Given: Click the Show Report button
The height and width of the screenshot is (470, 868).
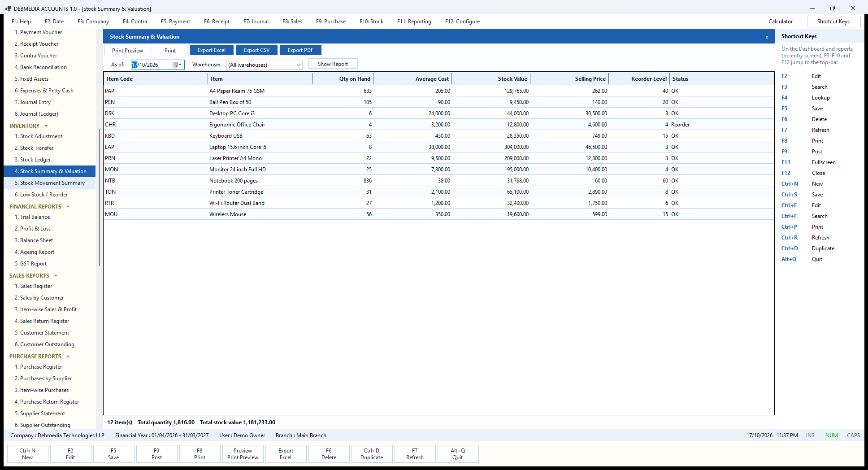Looking at the screenshot, I should [x=333, y=64].
